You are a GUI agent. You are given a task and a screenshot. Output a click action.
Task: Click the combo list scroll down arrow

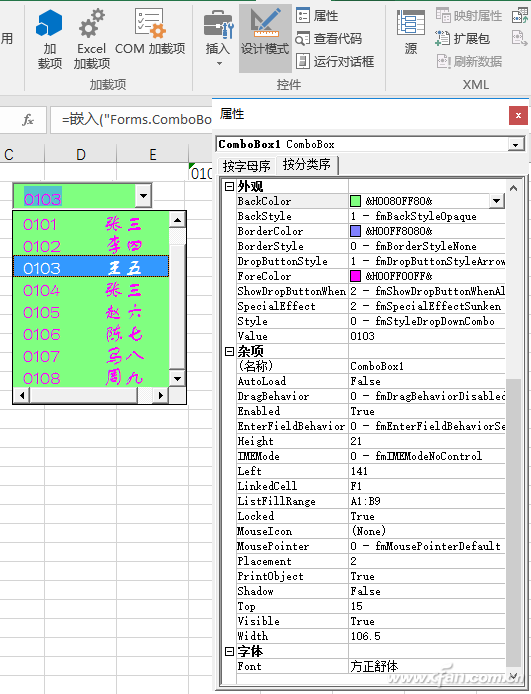[177, 378]
